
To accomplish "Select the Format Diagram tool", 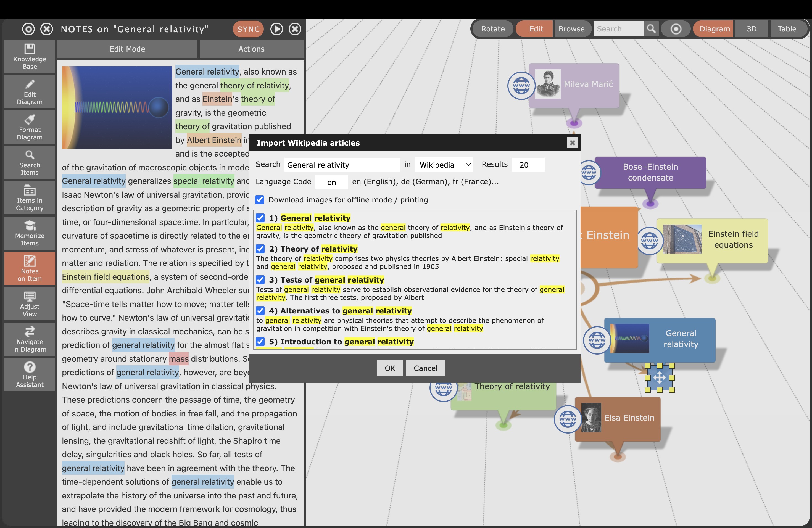I will click(30, 127).
